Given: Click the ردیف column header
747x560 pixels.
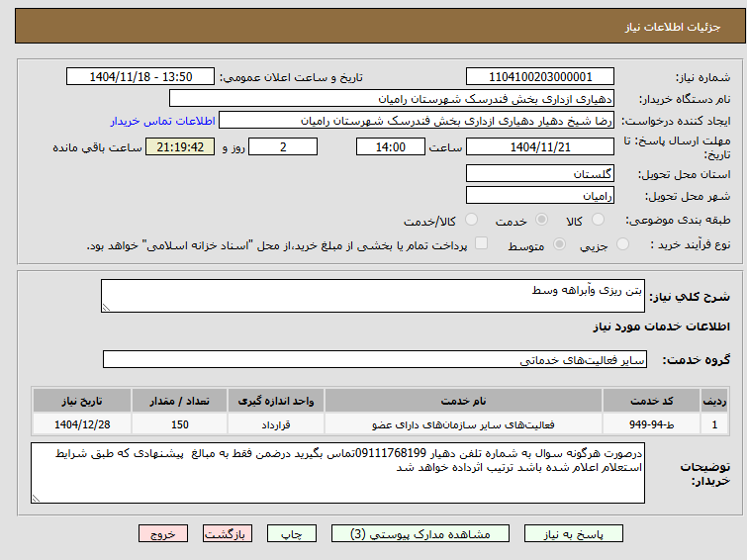Looking at the screenshot, I should pos(714,401).
